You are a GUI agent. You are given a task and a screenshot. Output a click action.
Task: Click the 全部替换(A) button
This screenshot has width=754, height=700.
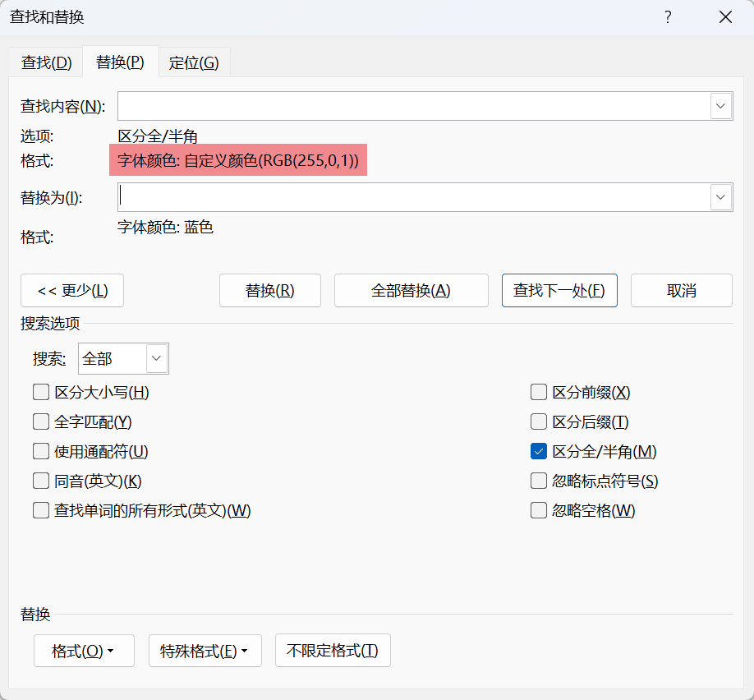tap(411, 291)
